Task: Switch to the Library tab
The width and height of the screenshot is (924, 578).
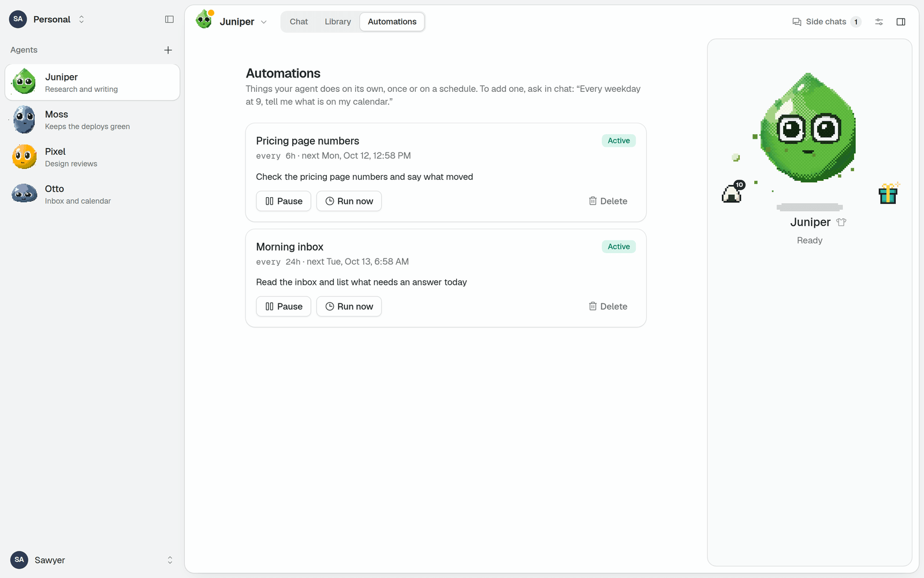Action: 338,21
